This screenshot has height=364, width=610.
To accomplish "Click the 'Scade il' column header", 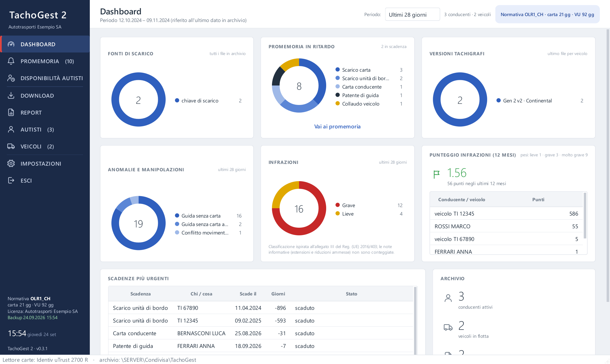I will pos(248,294).
